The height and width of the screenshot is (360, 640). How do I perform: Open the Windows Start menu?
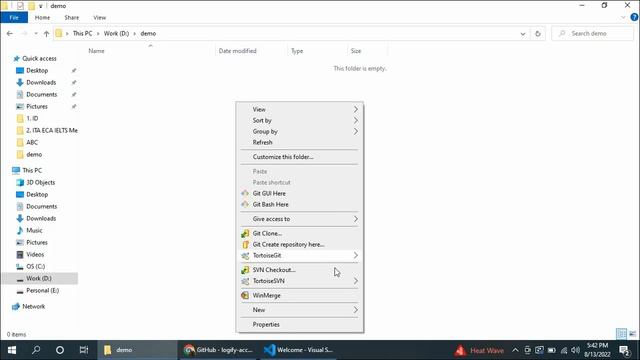pyautogui.click(x=12, y=350)
